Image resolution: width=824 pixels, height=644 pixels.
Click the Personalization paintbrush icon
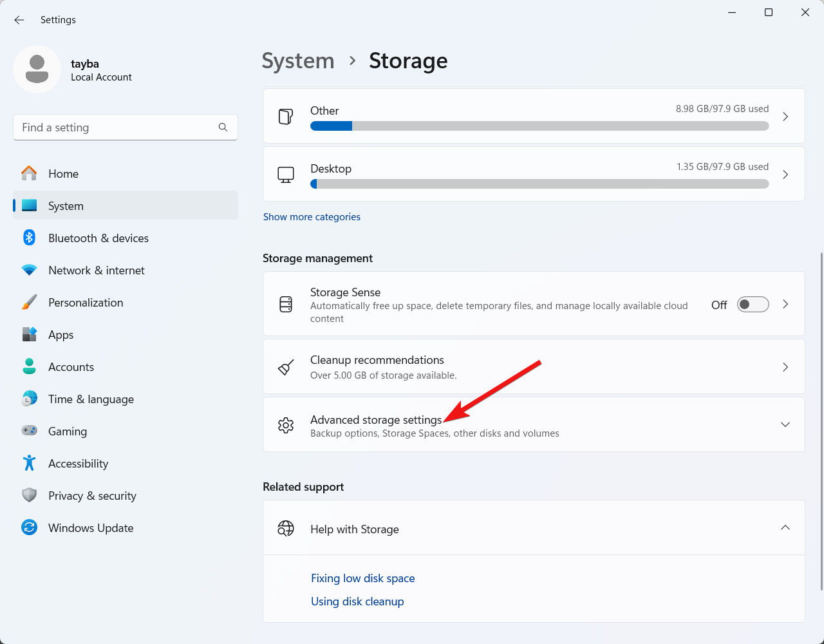[x=29, y=303]
